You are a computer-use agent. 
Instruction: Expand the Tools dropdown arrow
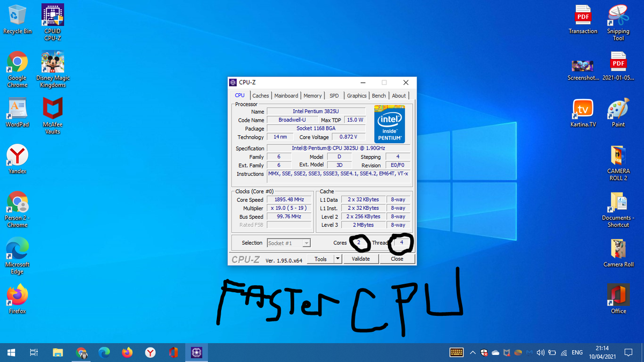(338, 259)
